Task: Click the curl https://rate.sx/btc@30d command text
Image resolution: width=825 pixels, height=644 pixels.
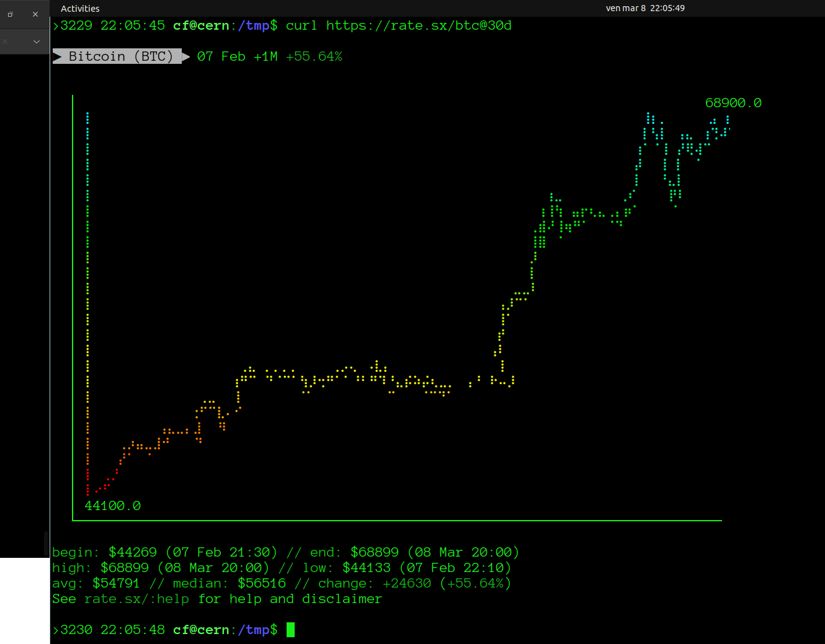Action: pos(398,25)
